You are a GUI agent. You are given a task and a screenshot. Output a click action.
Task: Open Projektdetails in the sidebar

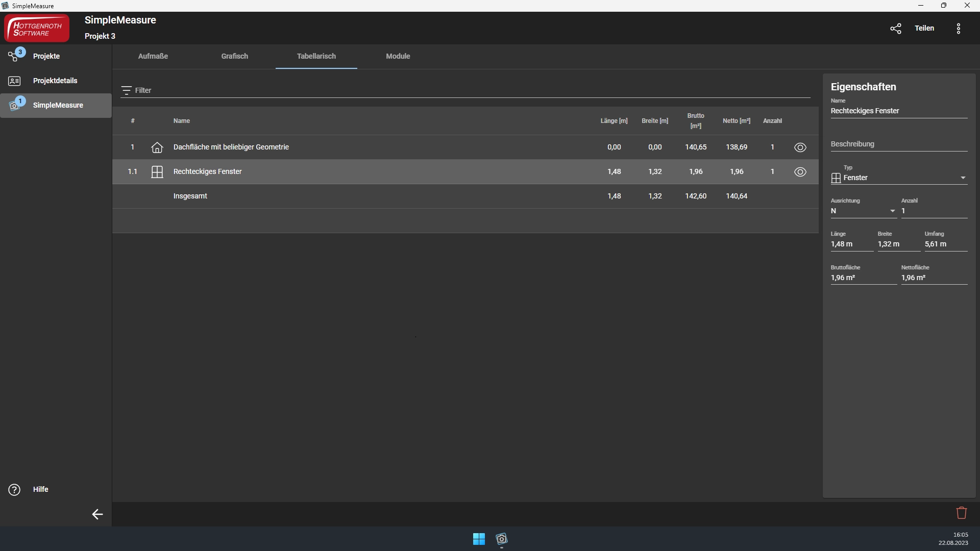pyautogui.click(x=55, y=81)
